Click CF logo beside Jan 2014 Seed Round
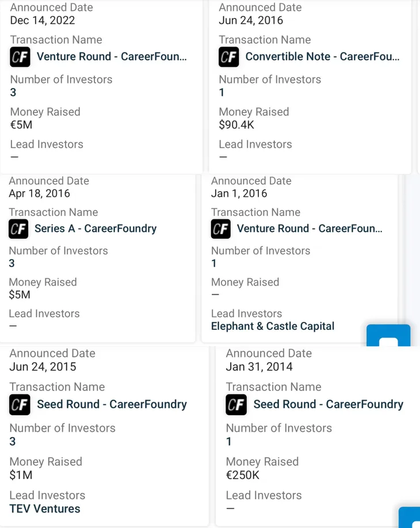The height and width of the screenshot is (528, 420). coord(236,405)
